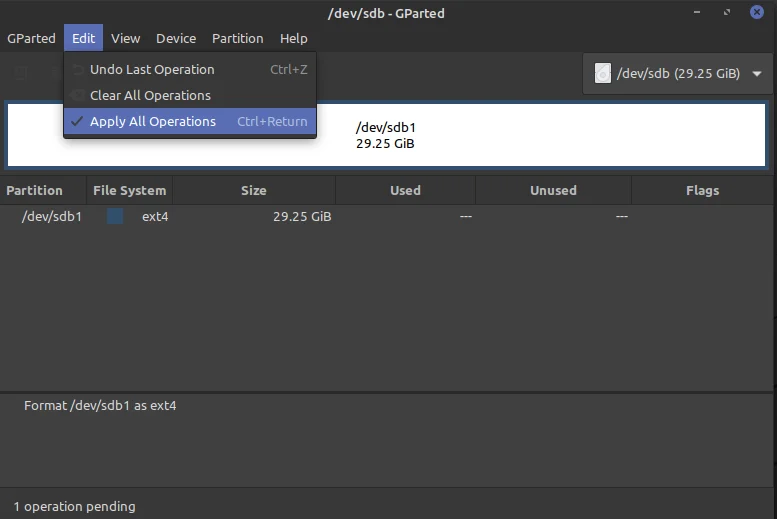Click the clear icon beside Clear All Operations
The image size is (777, 519).
click(77, 95)
